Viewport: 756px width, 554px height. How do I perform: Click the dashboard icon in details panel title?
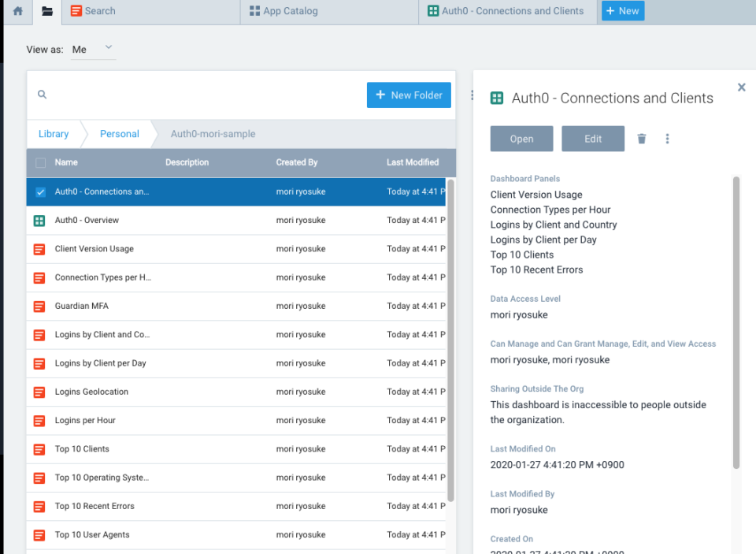[497, 99]
